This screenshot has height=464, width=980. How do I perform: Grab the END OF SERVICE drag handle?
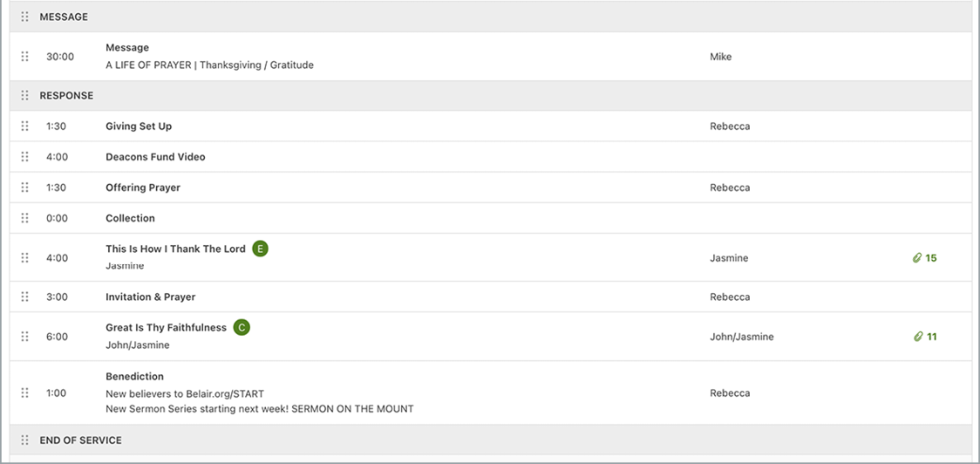pos(25,440)
